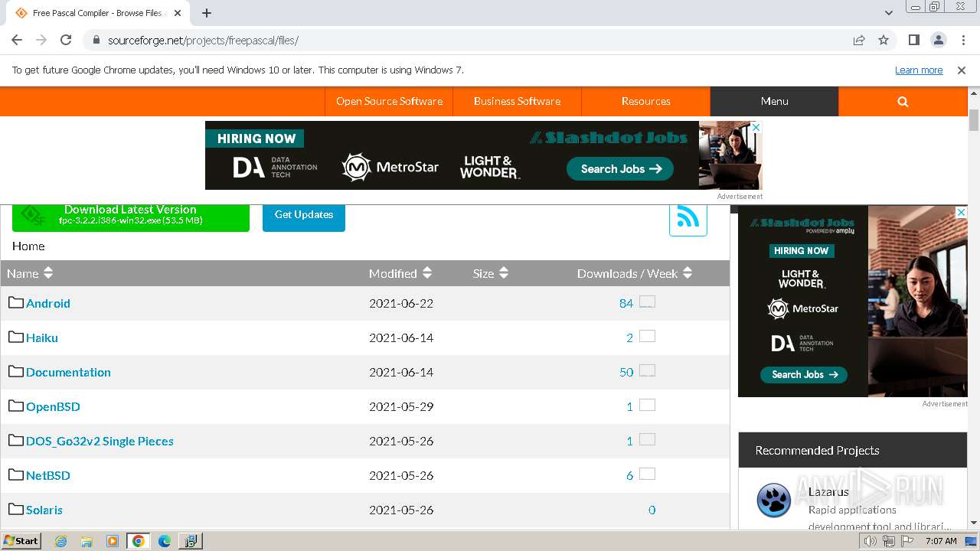The image size is (980, 551).
Task: Click the browser back arrow
Action: coord(17,40)
